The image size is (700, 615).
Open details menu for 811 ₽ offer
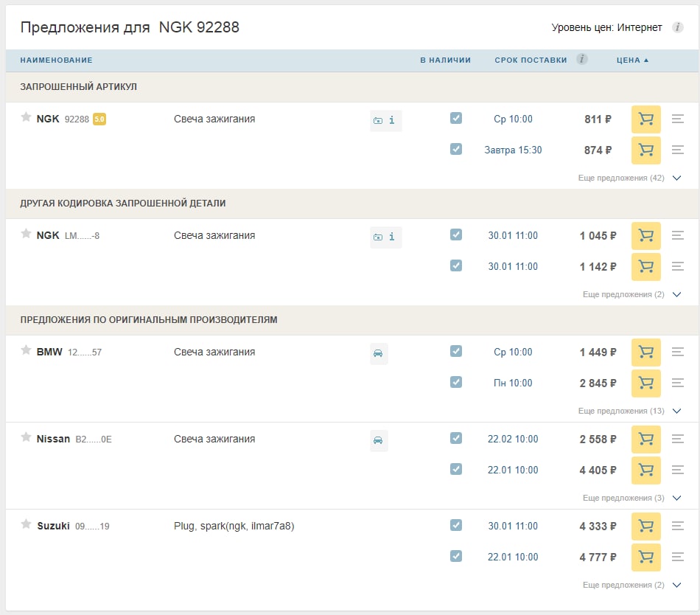(x=678, y=119)
